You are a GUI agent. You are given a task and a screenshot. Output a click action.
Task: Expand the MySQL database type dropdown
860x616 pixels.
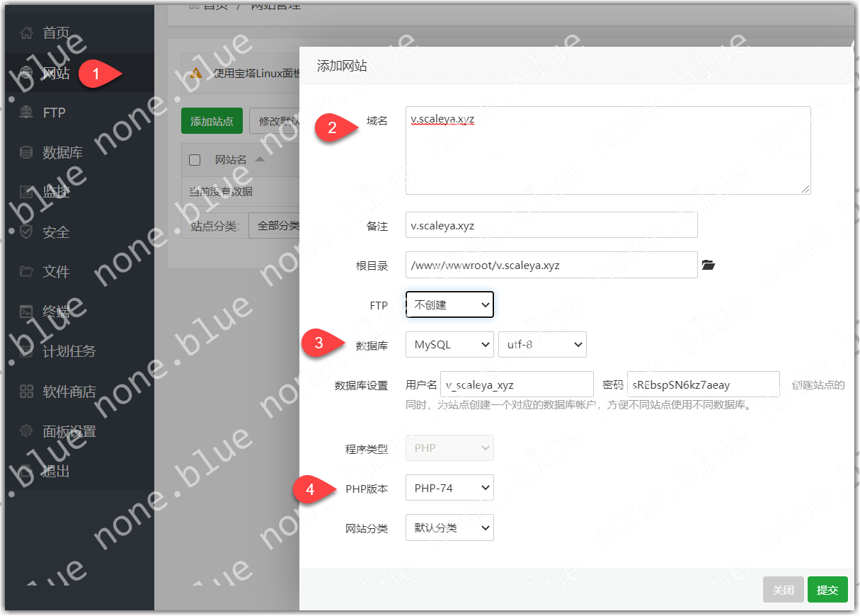coord(449,345)
